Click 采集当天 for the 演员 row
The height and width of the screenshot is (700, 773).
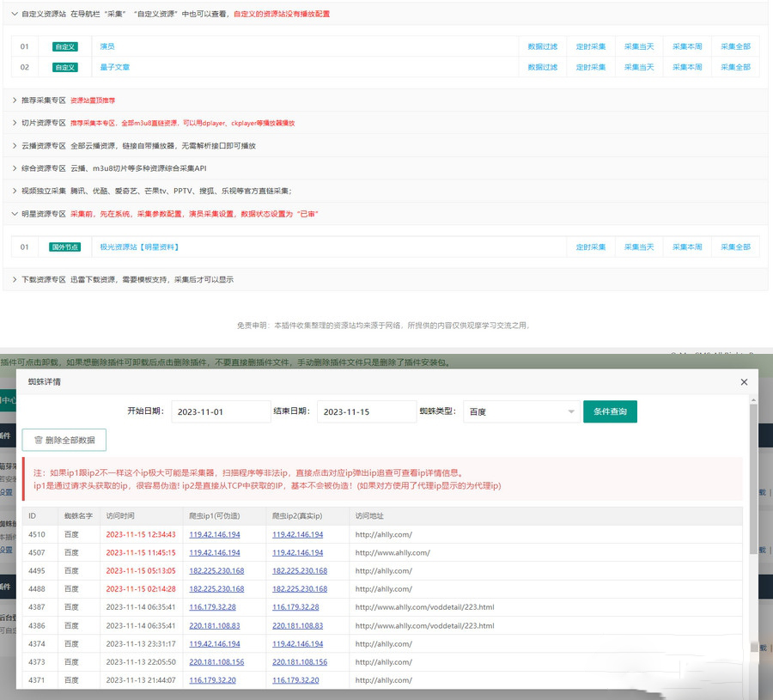click(638, 46)
